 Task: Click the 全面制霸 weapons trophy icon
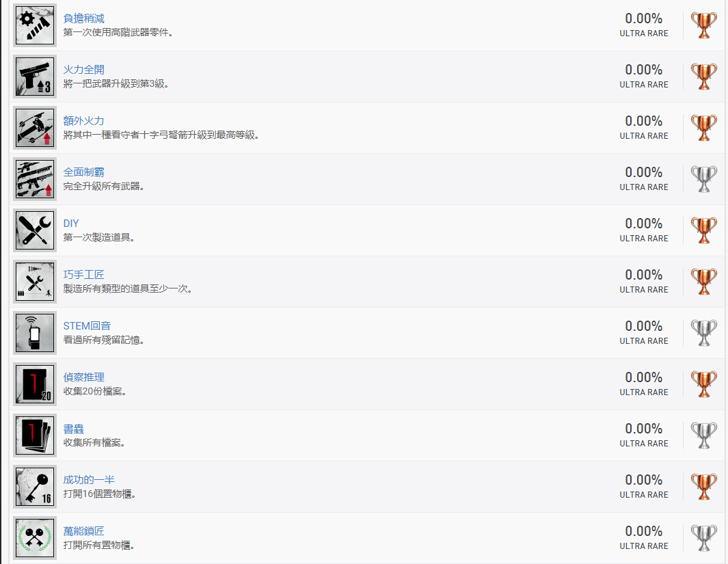[x=35, y=179]
